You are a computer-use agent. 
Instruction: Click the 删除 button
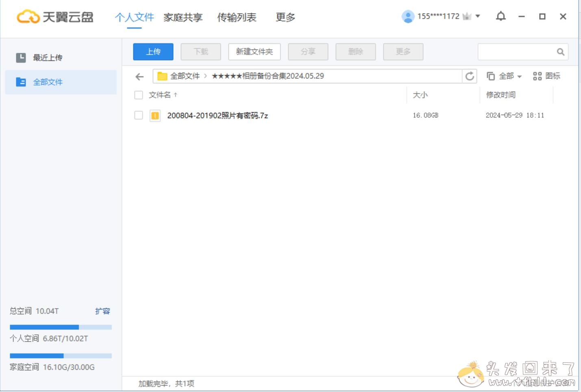click(356, 52)
